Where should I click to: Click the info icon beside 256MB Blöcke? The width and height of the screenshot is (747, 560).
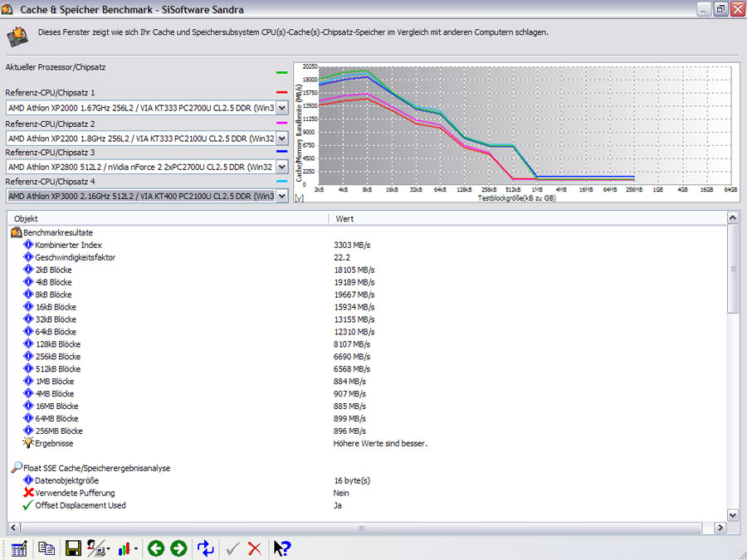pyautogui.click(x=28, y=431)
